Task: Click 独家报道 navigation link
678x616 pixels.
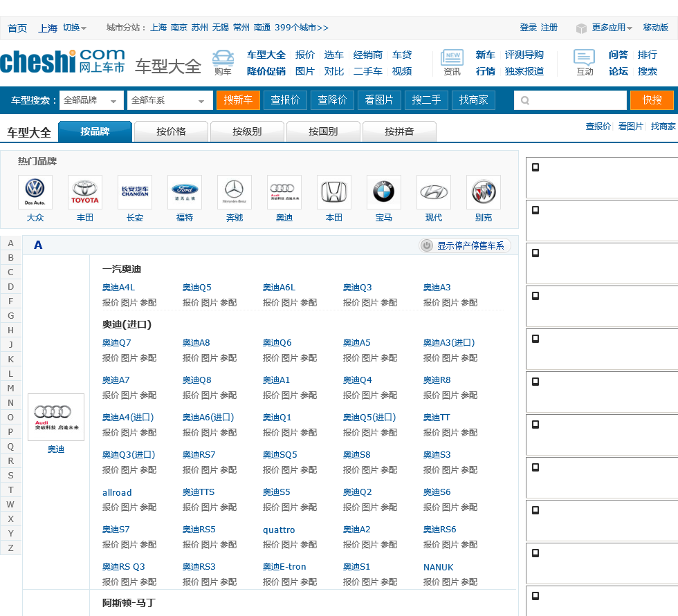Action: pos(524,71)
